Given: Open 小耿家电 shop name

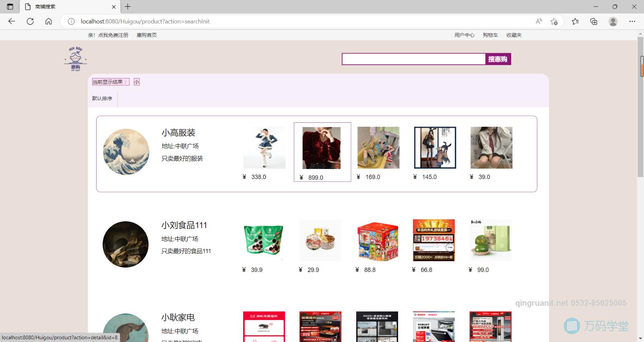Looking at the screenshot, I should [178, 317].
